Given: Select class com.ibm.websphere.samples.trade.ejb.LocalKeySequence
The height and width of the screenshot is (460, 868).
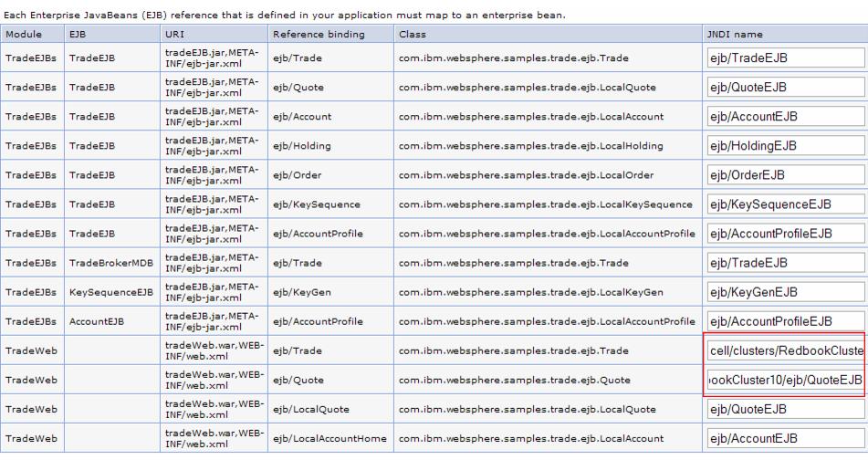Looking at the screenshot, I should click(x=545, y=204).
